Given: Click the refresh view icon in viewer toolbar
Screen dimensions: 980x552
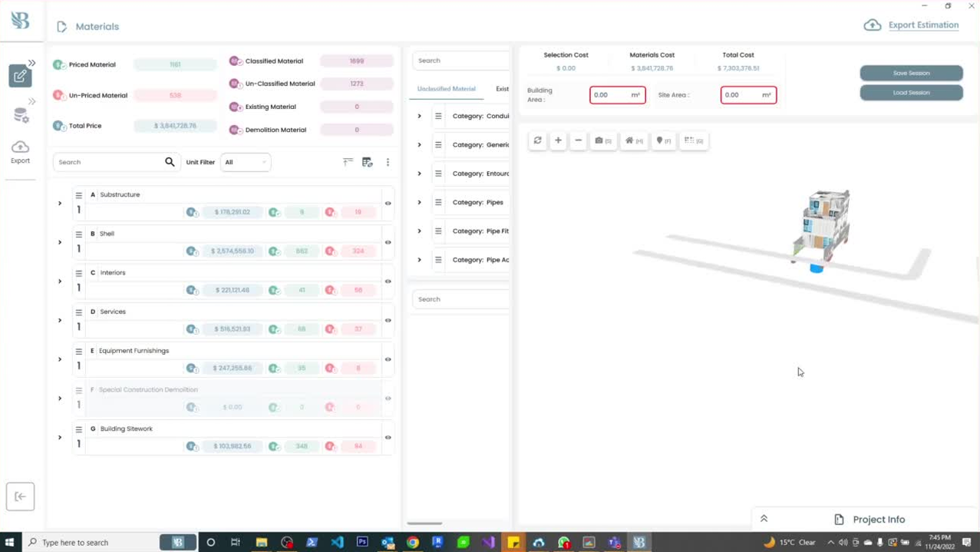Looking at the screenshot, I should tap(537, 140).
